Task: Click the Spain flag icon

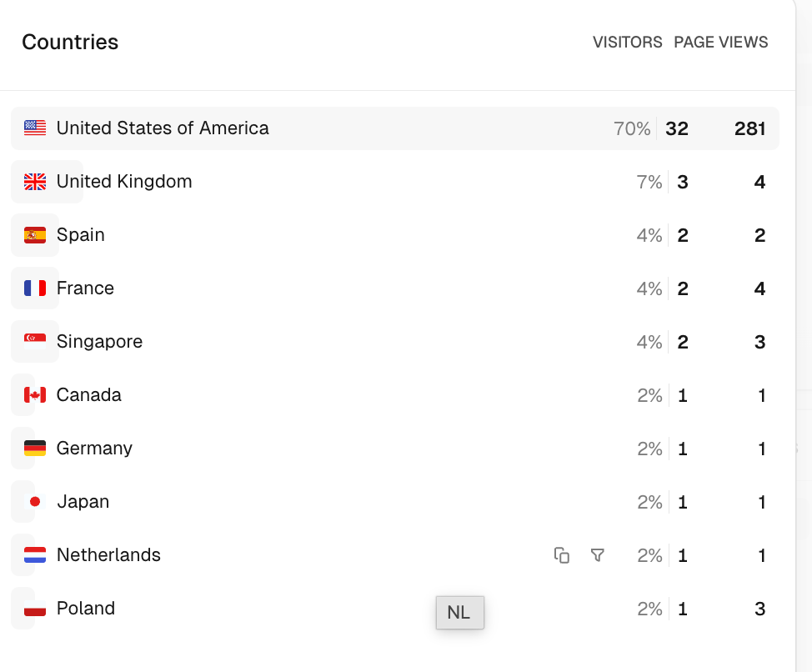Action: pos(35,235)
